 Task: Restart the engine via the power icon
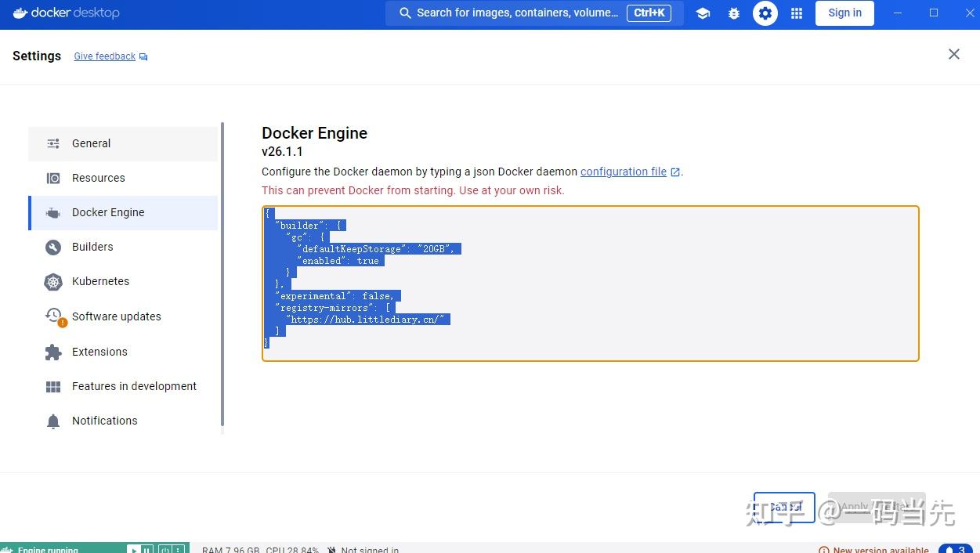coord(165,549)
